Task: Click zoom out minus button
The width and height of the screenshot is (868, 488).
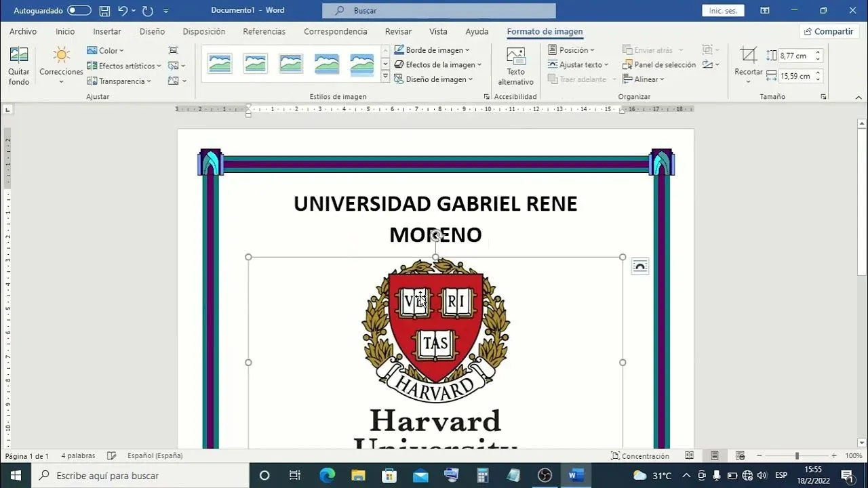Action: click(759, 456)
